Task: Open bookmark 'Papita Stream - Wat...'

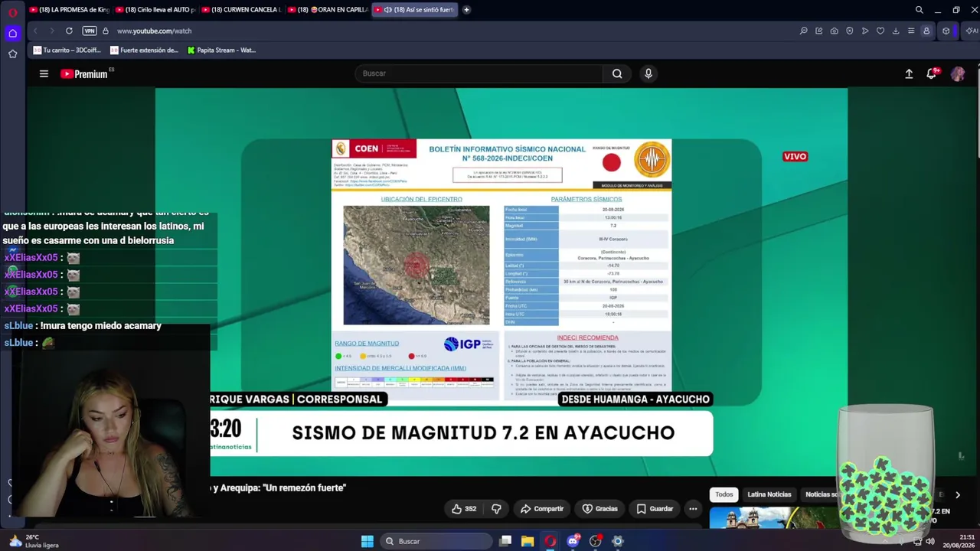Action: [x=222, y=51]
